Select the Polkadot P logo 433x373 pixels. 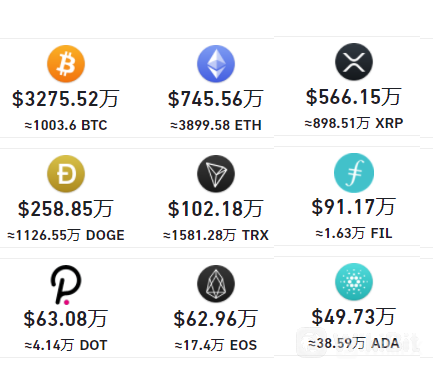(x=66, y=285)
